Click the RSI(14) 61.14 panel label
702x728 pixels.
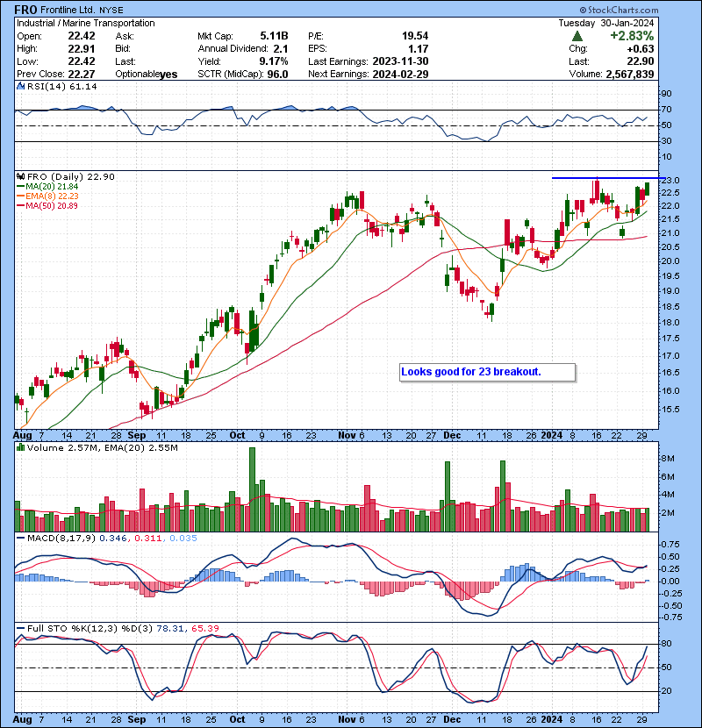pyautogui.click(x=61, y=86)
